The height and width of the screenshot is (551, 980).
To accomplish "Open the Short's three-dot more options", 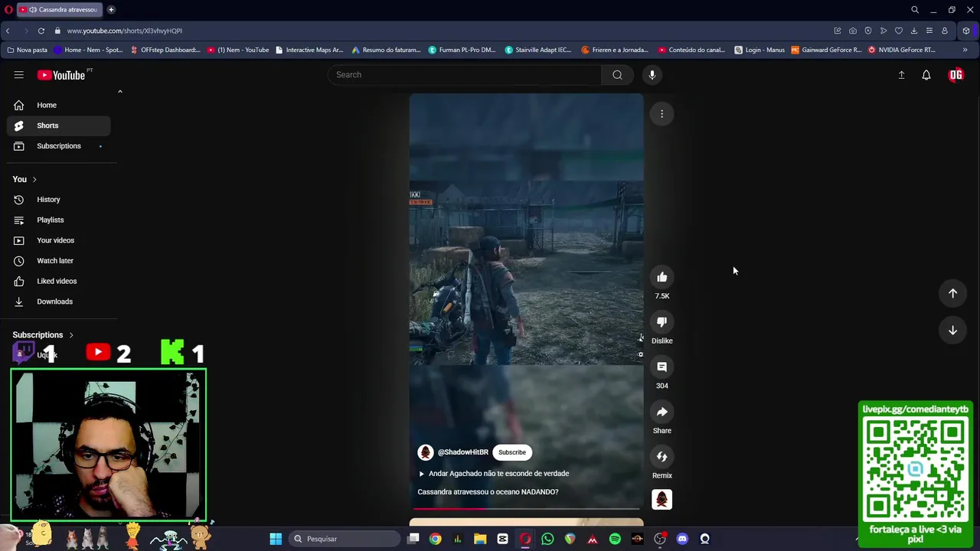I will 662,114.
